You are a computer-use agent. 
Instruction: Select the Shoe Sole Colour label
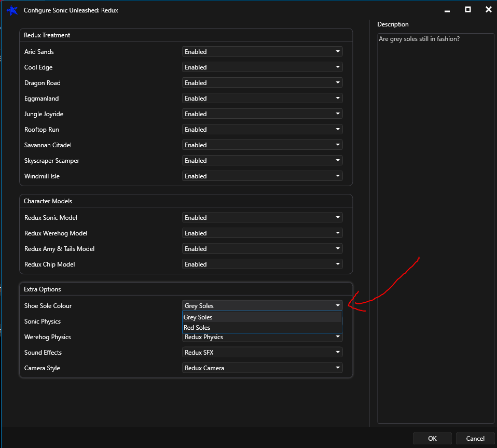(48, 306)
